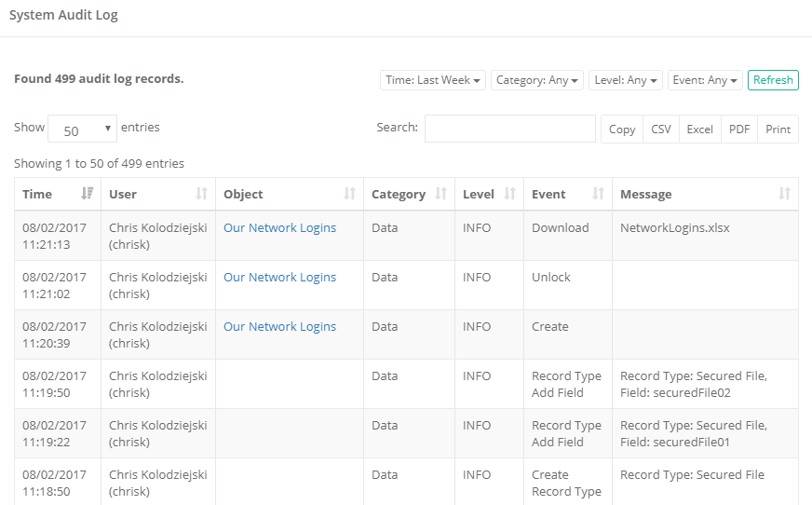Print the audit log table
This screenshot has height=505, width=812.
(778, 130)
